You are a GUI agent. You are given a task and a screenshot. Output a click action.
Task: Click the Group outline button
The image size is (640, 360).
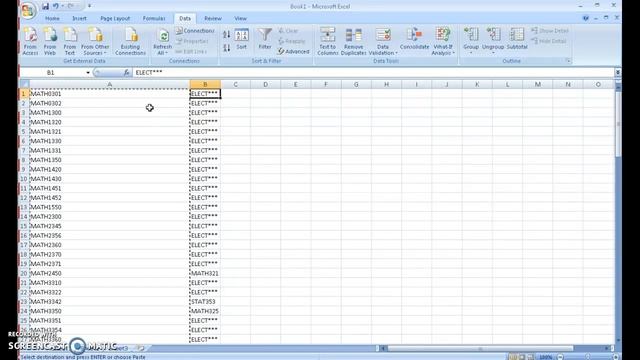point(471,40)
